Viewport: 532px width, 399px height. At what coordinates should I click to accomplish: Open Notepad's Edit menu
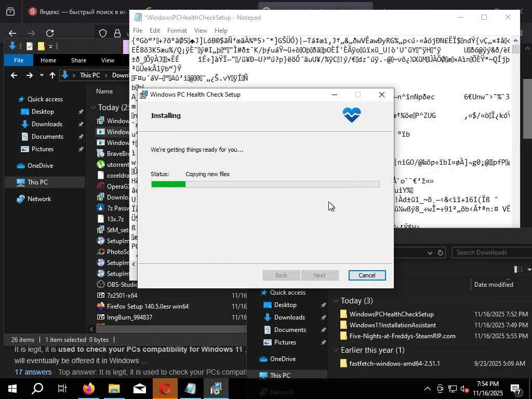click(x=155, y=31)
